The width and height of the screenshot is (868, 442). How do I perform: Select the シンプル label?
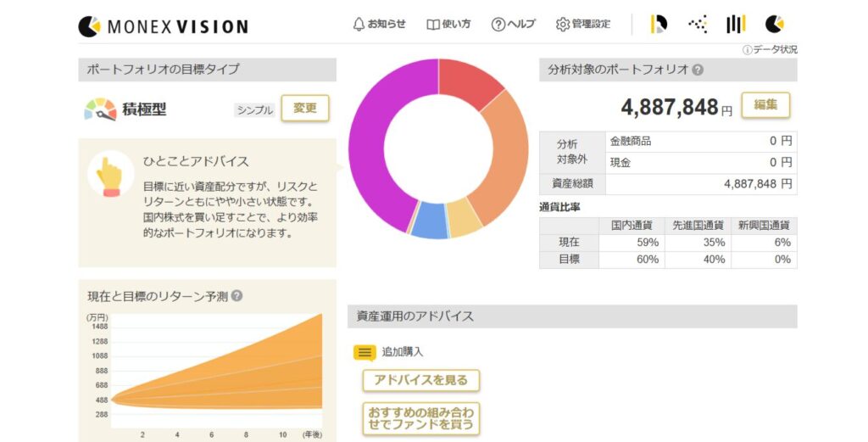pos(254,110)
